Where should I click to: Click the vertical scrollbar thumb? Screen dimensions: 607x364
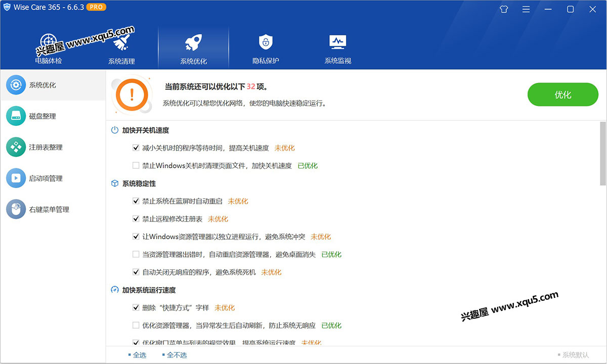pyautogui.click(x=602, y=154)
